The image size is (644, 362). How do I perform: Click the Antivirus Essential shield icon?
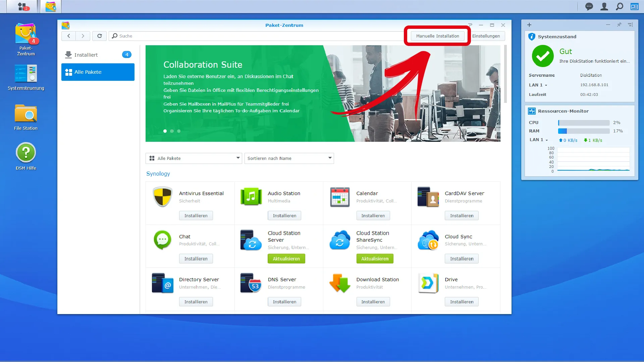162,197
